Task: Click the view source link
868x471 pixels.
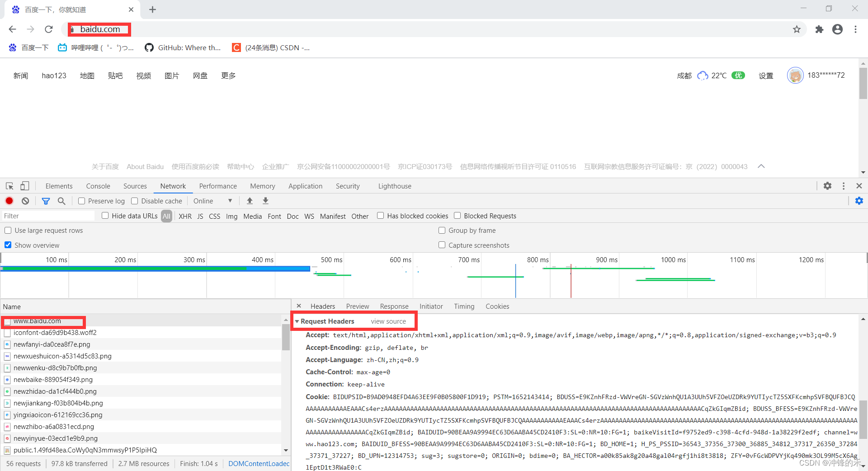Action: tap(388, 321)
